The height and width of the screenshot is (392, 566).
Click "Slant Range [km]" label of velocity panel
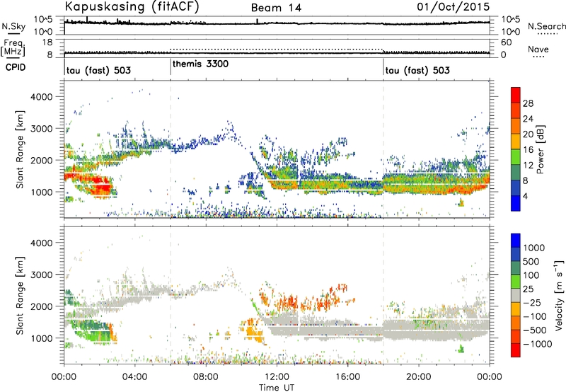21,296
